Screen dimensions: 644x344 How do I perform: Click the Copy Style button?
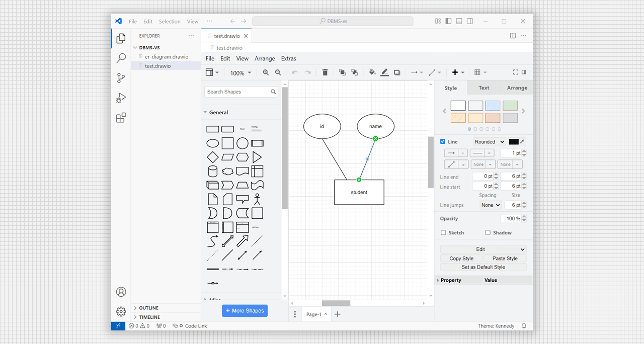461,259
